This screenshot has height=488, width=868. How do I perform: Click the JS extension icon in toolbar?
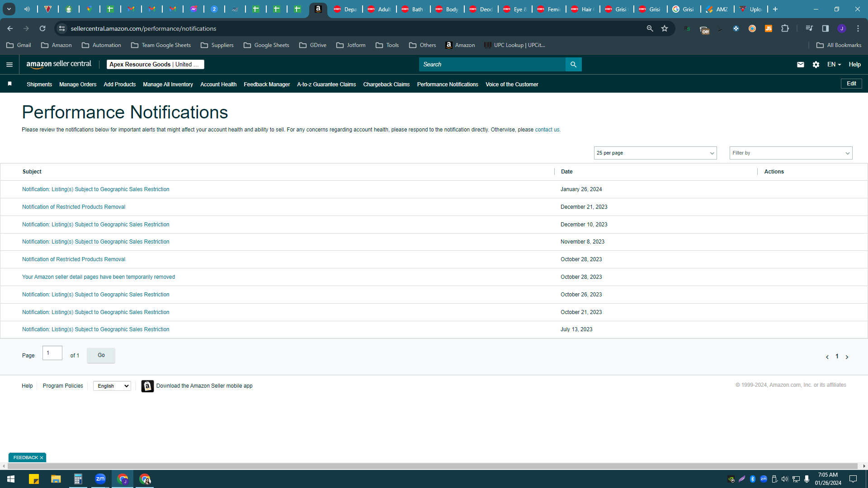[769, 28]
